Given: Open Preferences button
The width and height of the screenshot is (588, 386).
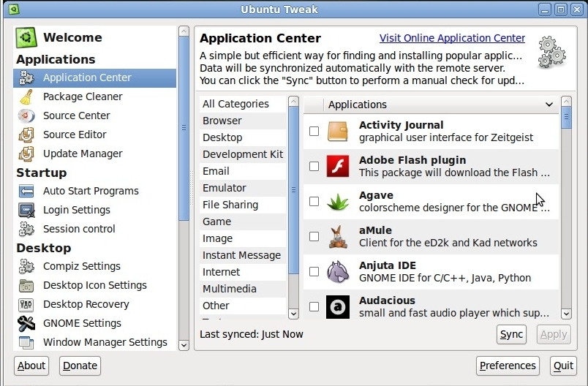Looking at the screenshot, I should [508, 366].
